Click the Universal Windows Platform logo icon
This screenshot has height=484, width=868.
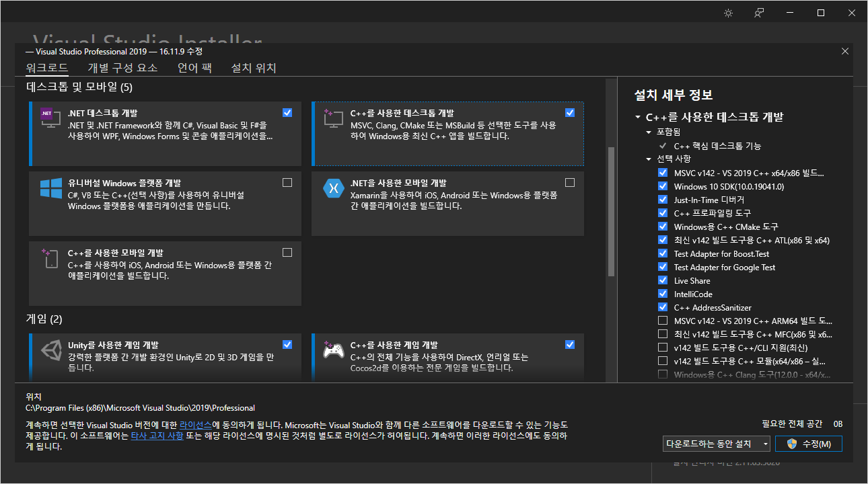point(51,189)
